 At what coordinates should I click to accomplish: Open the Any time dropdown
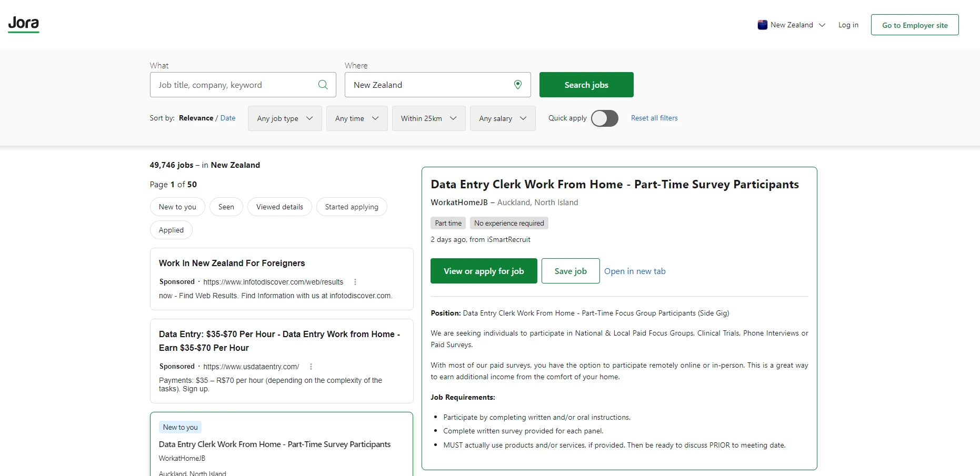[357, 118]
